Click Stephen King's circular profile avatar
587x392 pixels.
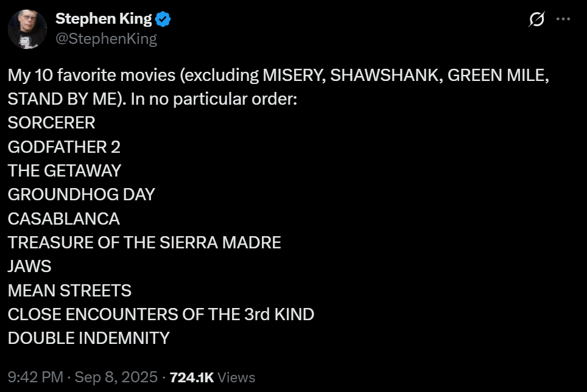27,29
